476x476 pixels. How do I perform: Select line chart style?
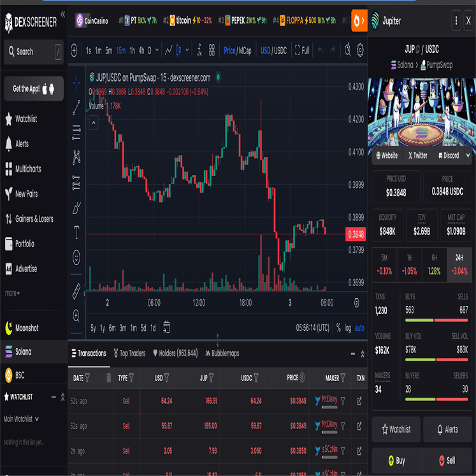[x=169, y=50]
